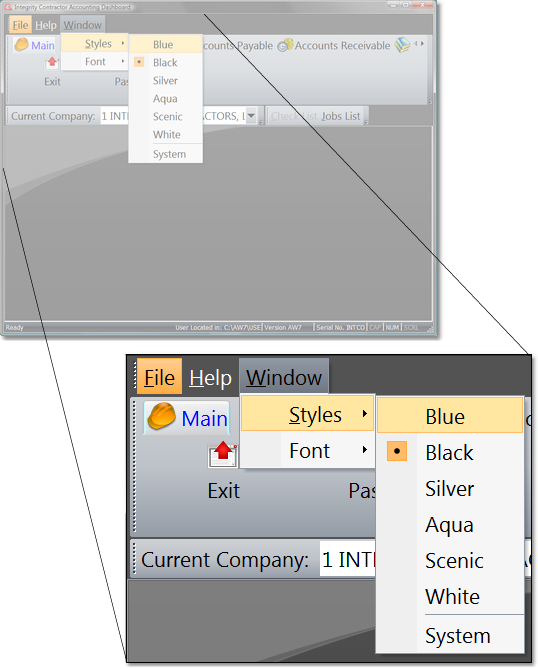Open Accounts Receivable tab

point(342,46)
